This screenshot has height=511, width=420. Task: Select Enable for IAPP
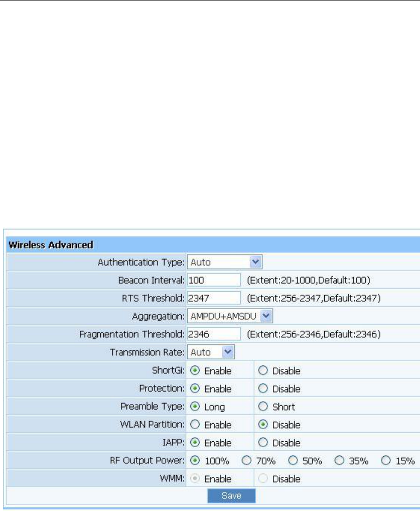point(195,443)
